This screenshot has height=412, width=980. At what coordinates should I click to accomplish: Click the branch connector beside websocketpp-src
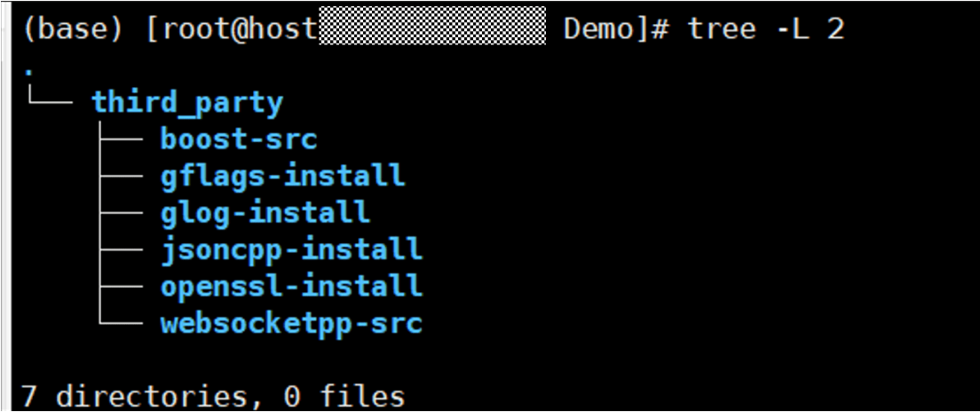118,321
